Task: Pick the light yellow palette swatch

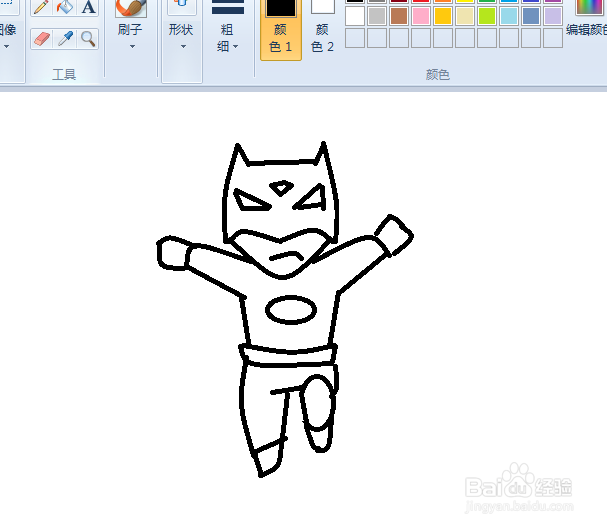Action: [465, 16]
